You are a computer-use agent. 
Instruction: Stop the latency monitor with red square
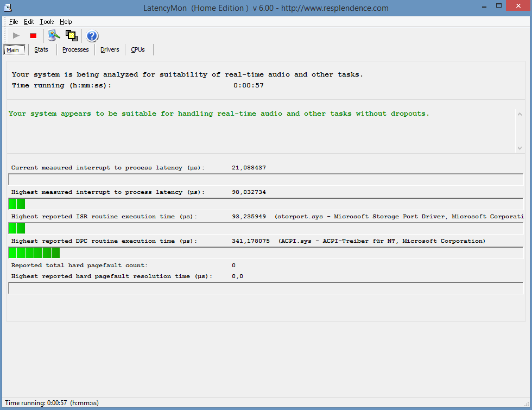[33, 36]
